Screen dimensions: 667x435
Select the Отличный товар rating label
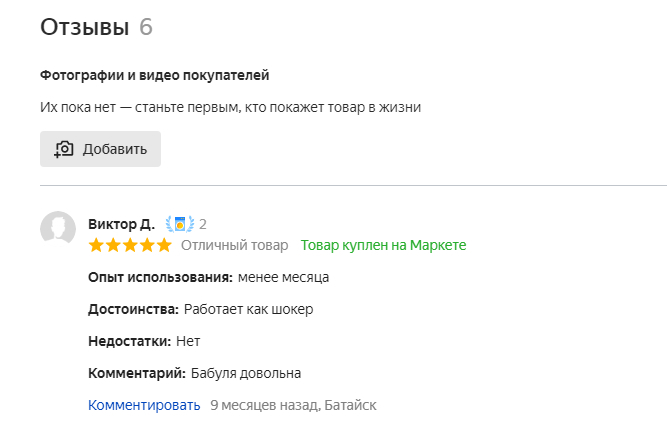pos(234,245)
